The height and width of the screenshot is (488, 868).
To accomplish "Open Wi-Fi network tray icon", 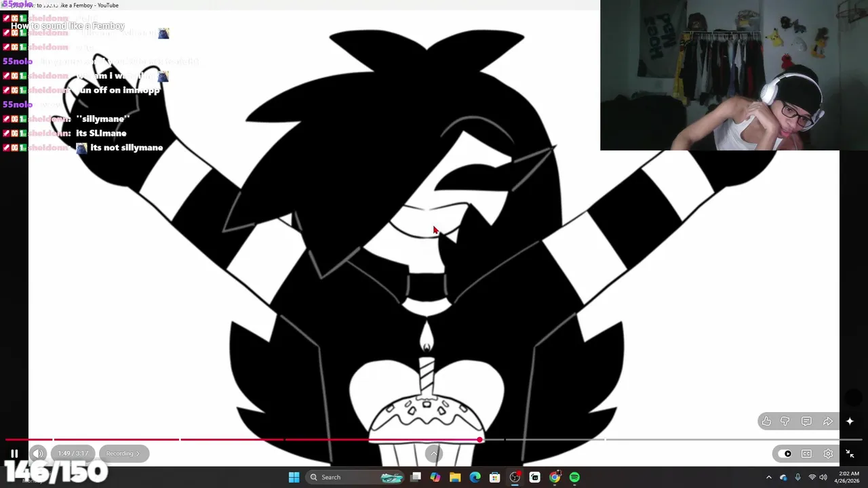I will [x=812, y=477].
